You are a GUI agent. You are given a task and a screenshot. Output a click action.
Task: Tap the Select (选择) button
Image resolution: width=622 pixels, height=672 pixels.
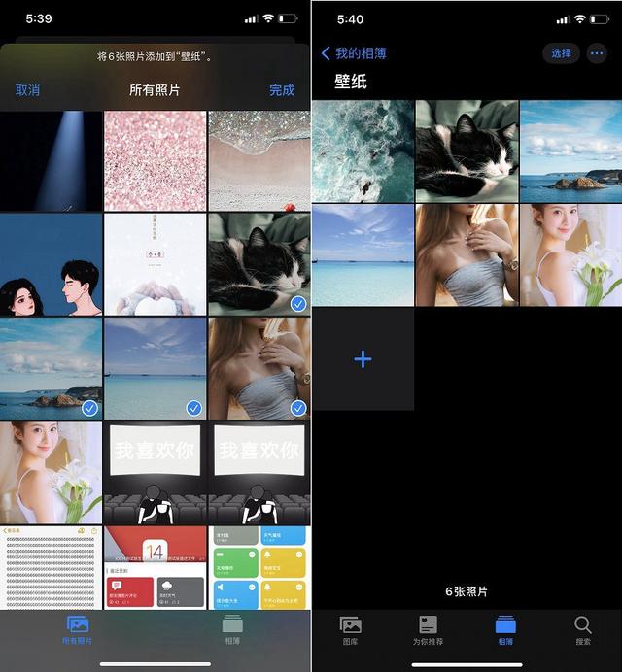tap(561, 53)
